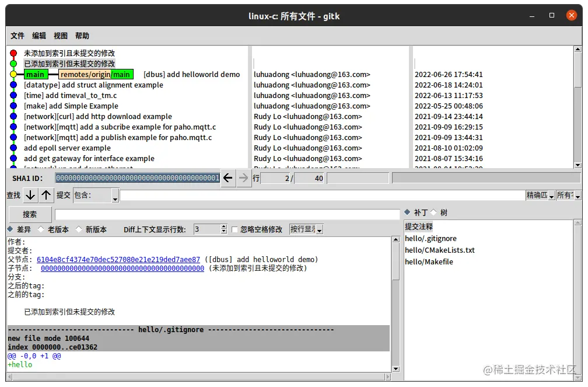Select hello/.gitignore in file list
Image resolution: width=588 pixels, height=387 pixels.
coord(430,238)
